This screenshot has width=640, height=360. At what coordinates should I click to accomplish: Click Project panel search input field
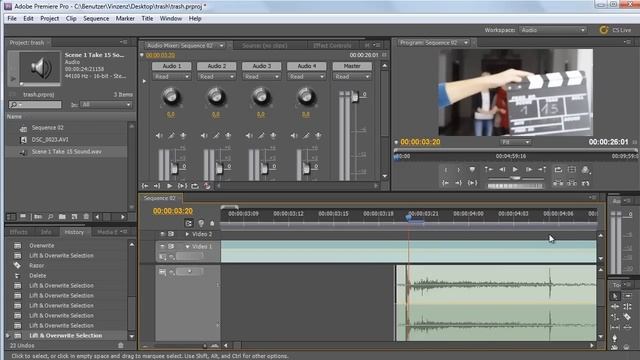click(35, 105)
